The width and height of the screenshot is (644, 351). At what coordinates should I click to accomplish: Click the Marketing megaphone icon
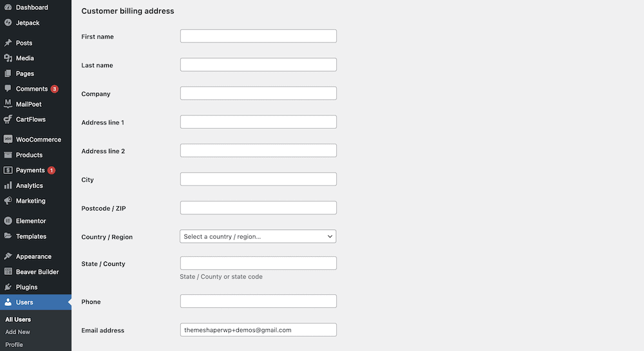(8, 200)
